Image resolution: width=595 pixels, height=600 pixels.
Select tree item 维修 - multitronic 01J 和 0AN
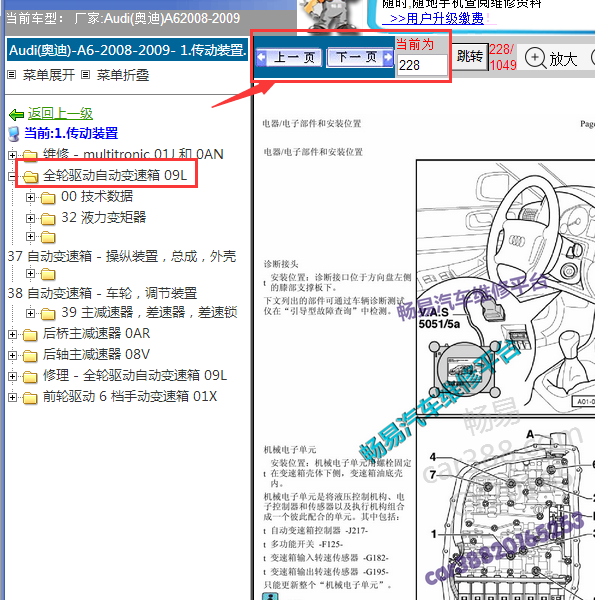coord(133,154)
